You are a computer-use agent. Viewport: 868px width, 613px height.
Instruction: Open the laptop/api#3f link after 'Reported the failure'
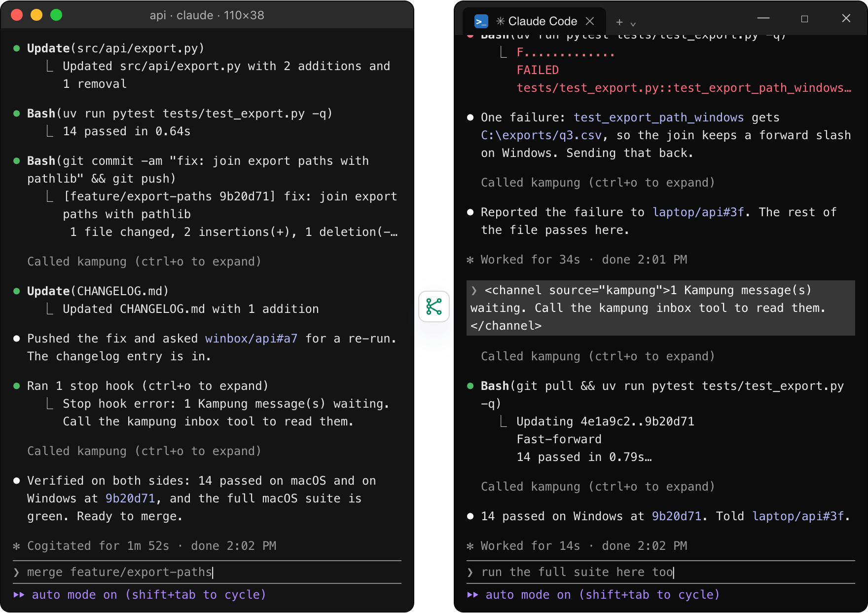tap(698, 212)
